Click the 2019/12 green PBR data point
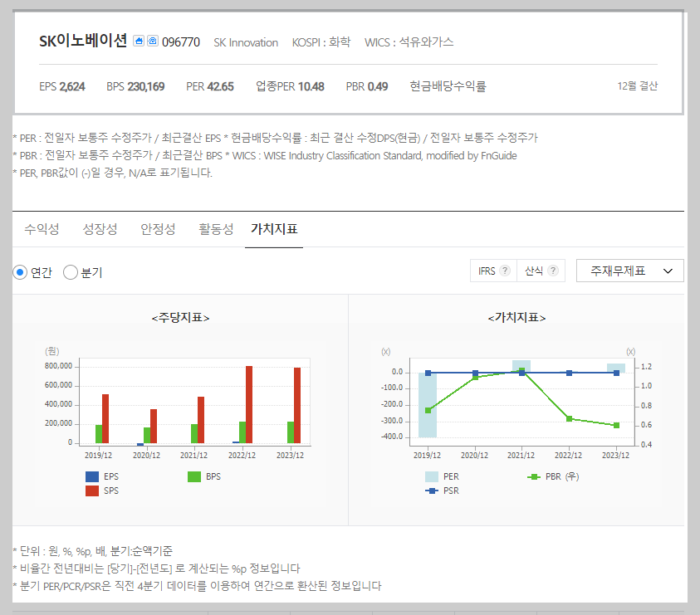 pyautogui.click(x=428, y=410)
